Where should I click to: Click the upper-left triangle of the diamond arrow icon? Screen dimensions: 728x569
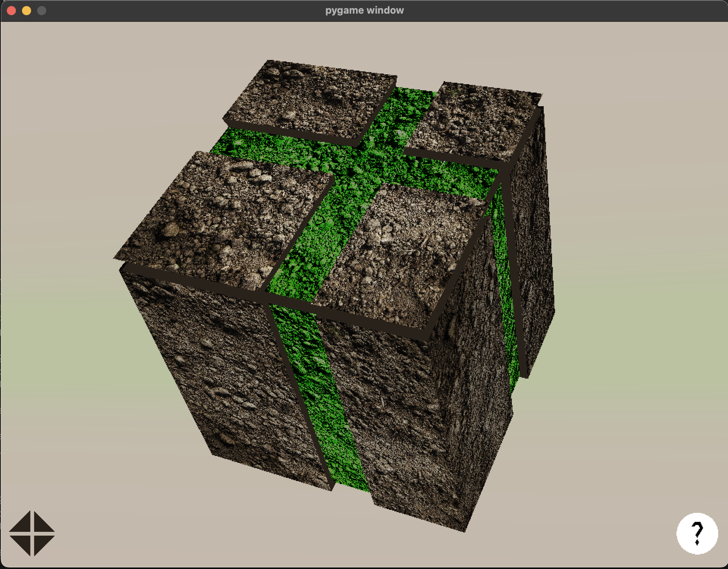click(23, 524)
